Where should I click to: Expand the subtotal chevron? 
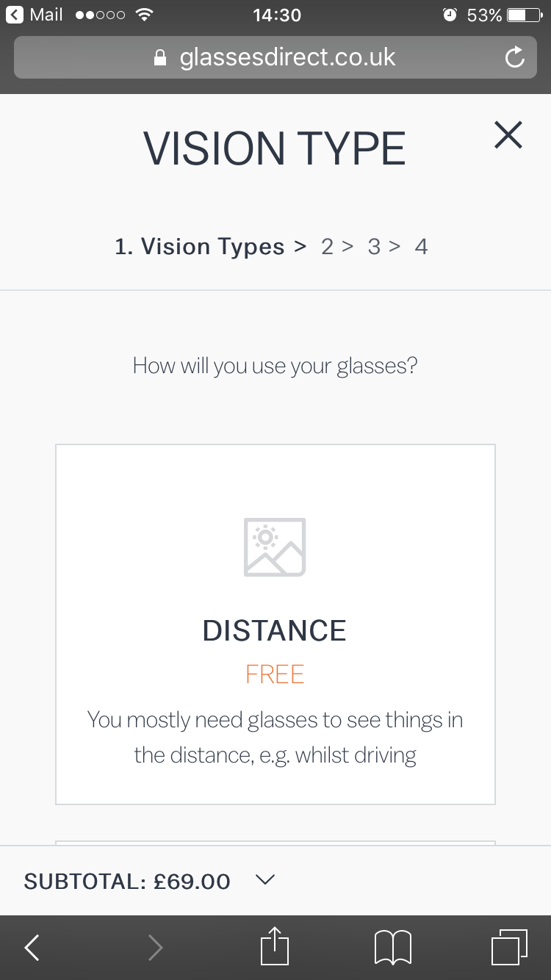pyautogui.click(x=265, y=879)
